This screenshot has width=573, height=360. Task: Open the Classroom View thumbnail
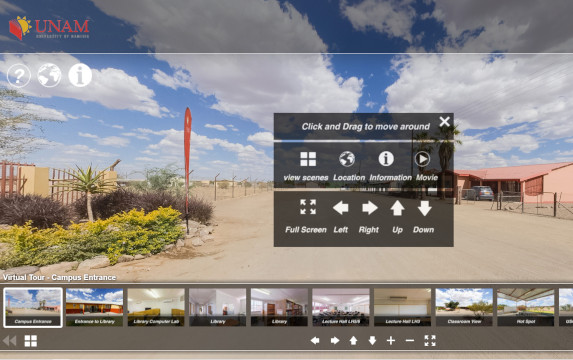click(x=464, y=307)
